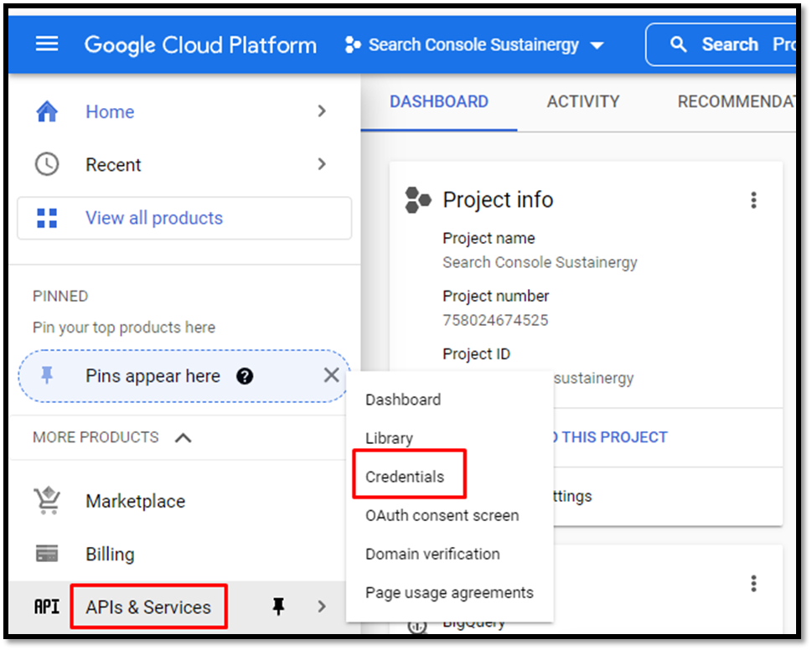812x650 pixels.
Task: Click the Project info hexagon icon
Action: click(418, 199)
